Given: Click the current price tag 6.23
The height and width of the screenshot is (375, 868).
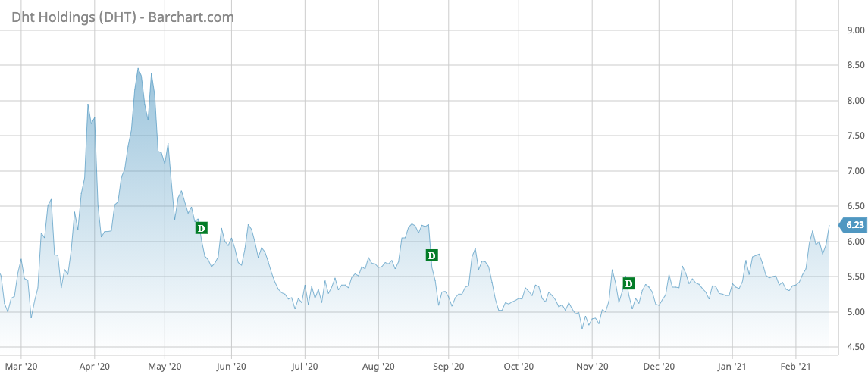Looking at the screenshot, I should coord(852,225).
